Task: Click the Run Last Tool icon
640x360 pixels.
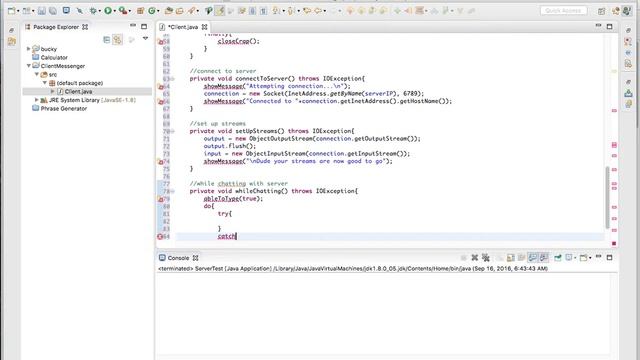Action: 122,11
